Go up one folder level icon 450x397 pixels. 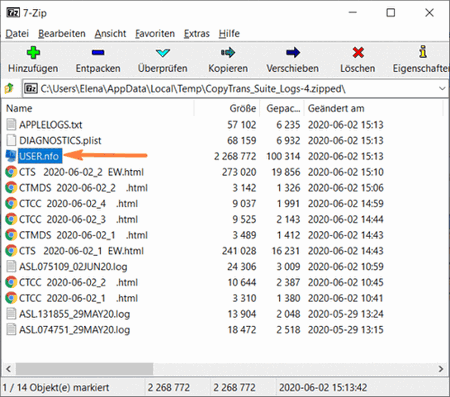click(9, 89)
